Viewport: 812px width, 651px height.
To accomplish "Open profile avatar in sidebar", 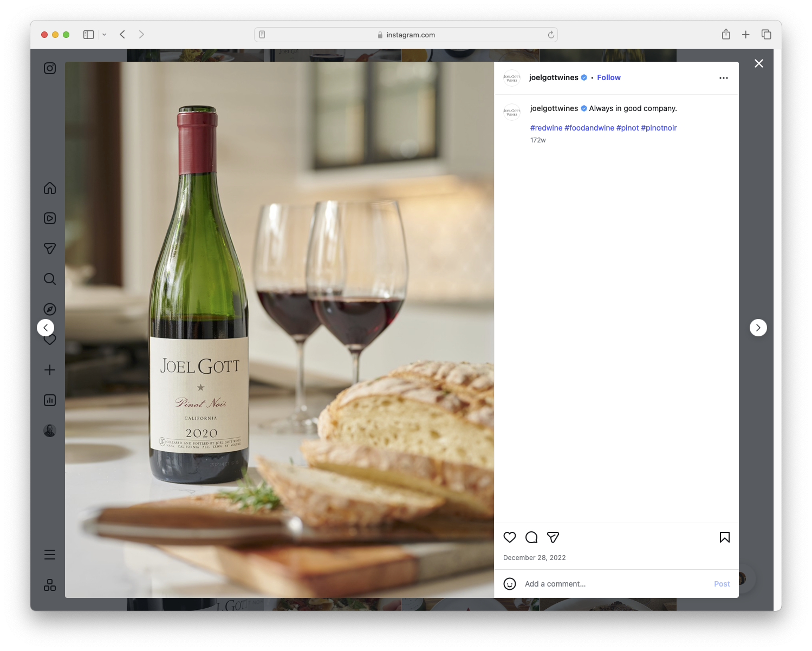I will tap(50, 431).
